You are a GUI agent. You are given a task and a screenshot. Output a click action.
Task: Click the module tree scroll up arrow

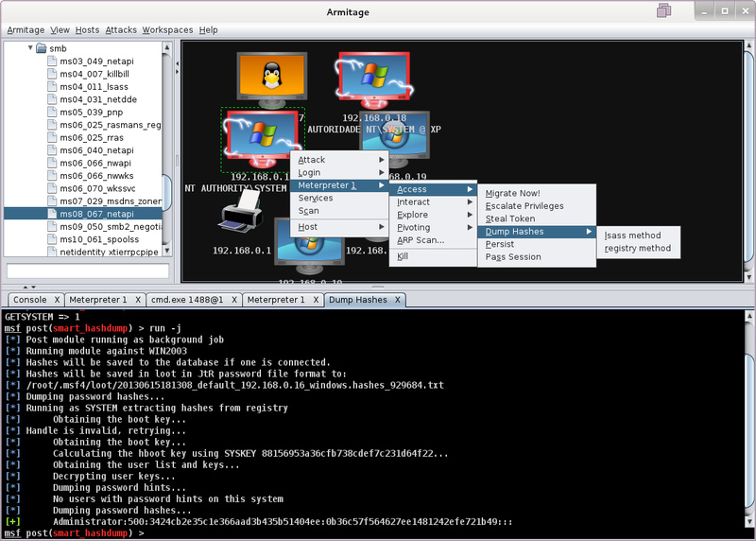167,47
